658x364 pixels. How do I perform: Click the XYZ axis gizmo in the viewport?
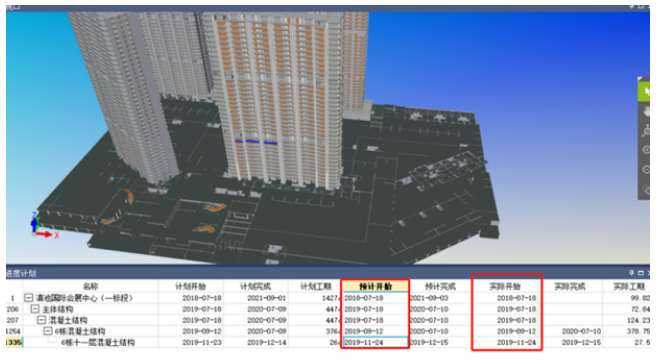[44, 225]
